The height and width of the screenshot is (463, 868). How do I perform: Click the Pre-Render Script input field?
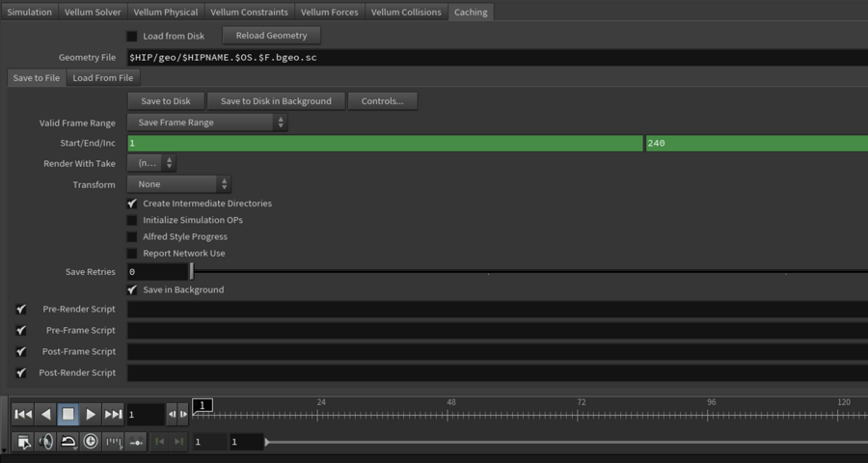coord(498,310)
